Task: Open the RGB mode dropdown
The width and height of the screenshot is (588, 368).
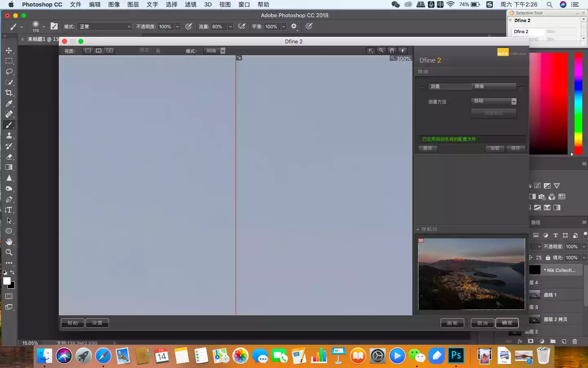Action: click(215, 51)
